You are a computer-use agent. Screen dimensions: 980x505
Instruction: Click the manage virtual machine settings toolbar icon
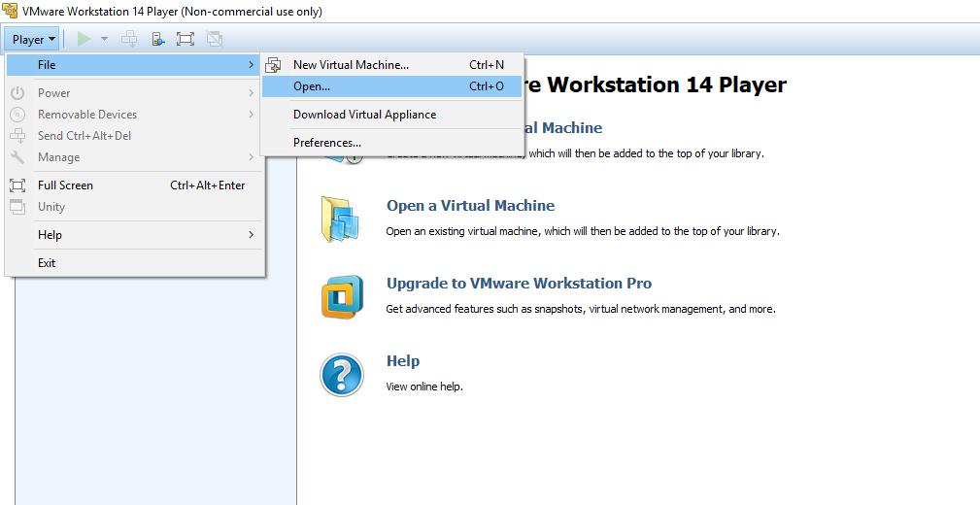pyautogui.click(x=158, y=40)
